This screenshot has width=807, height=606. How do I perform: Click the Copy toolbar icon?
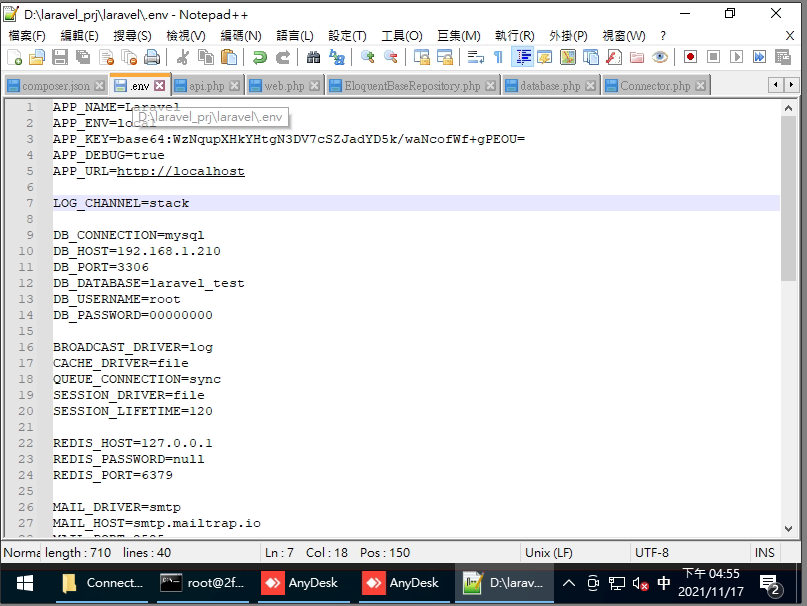(x=206, y=57)
